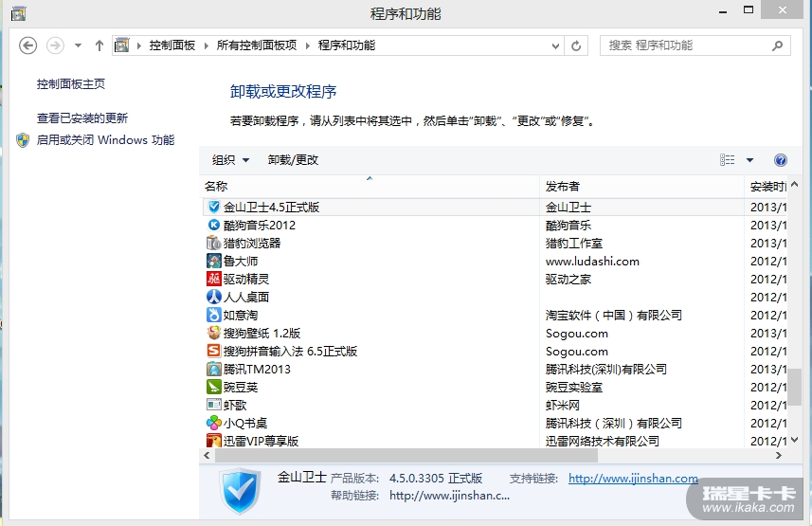Click the Windows features shield icon
Image resolution: width=812 pixels, height=526 pixels.
(23, 140)
